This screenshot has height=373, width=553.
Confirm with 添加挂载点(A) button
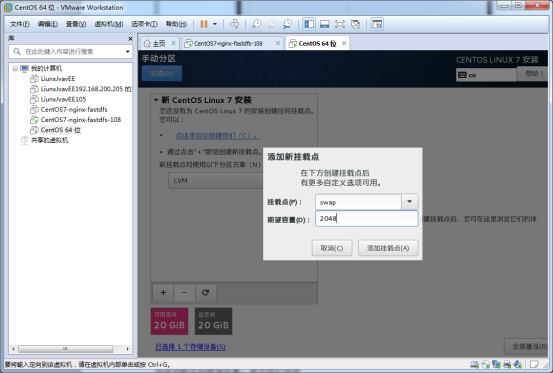pos(388,248)
